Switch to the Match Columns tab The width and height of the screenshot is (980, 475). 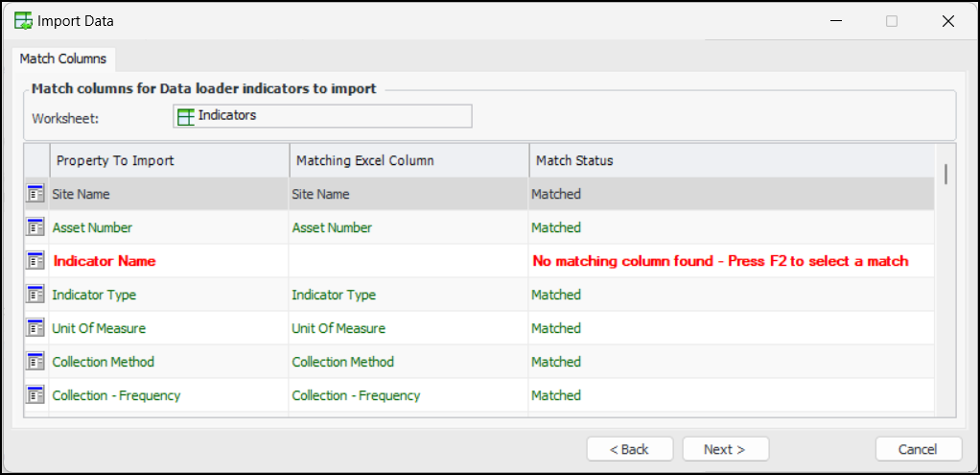coord(63,59)
